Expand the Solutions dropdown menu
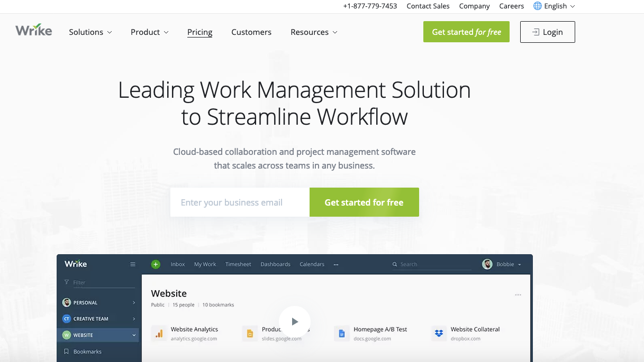644x362 pixels. (90, 32)
